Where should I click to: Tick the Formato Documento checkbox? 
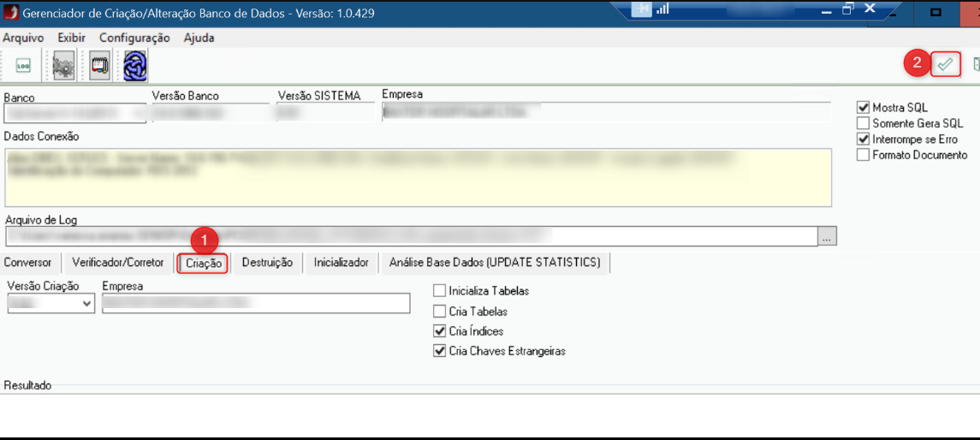click(x=864, y=155)
